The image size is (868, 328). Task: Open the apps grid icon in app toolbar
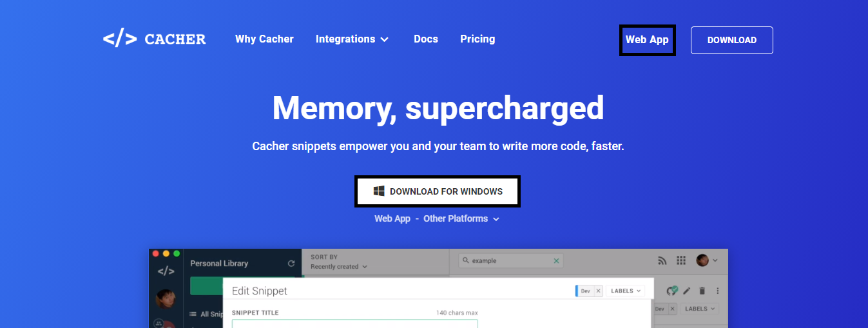point(681,261)
